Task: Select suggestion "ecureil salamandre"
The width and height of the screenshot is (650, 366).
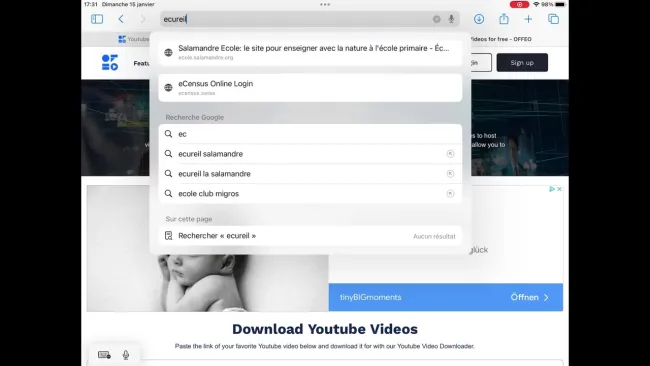Action: pos(310,154)
